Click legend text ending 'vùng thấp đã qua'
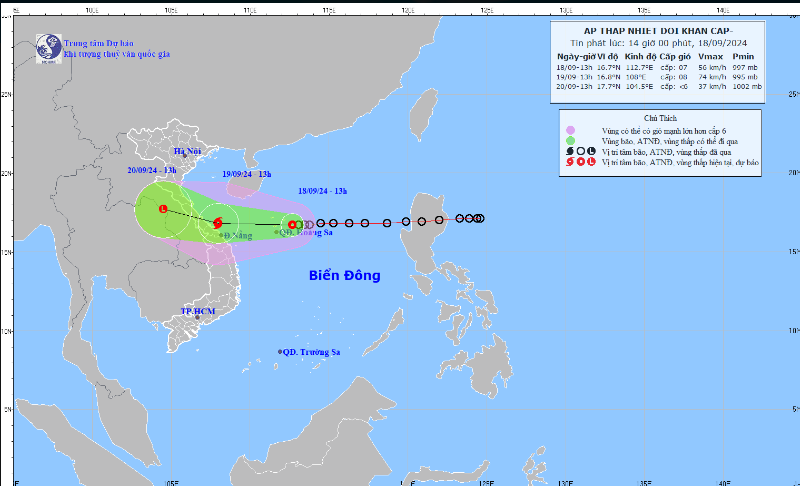This screenshot has height=486, width=800. (666, 152)
